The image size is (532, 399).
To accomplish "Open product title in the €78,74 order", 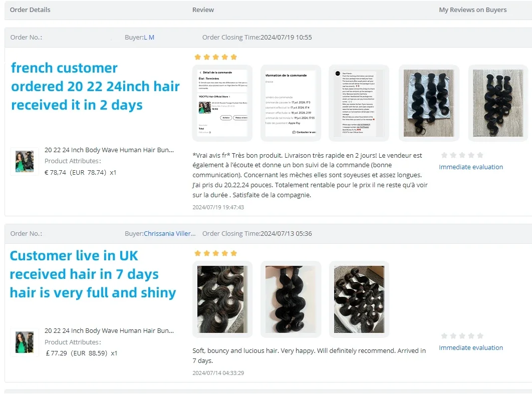I will [x=109, y=150].
